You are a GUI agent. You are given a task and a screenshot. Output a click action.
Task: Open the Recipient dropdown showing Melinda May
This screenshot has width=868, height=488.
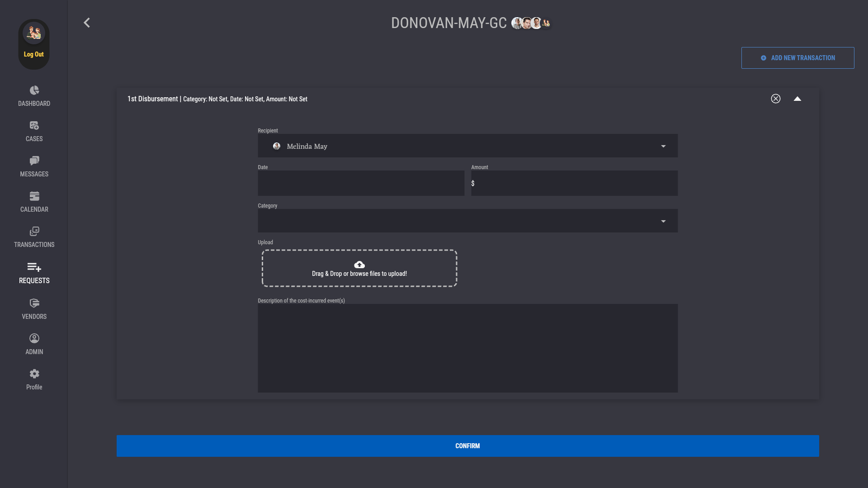(467, 146)
